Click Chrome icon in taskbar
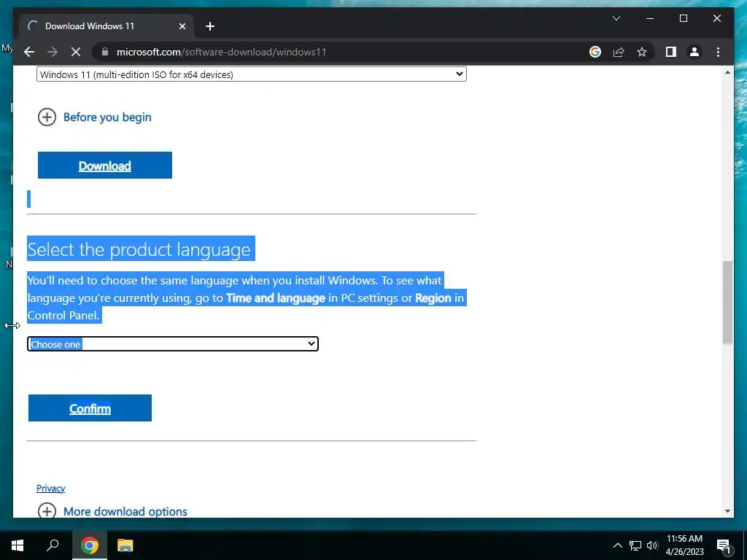Screen dimensions: 747x560 (x=90, y=545)
